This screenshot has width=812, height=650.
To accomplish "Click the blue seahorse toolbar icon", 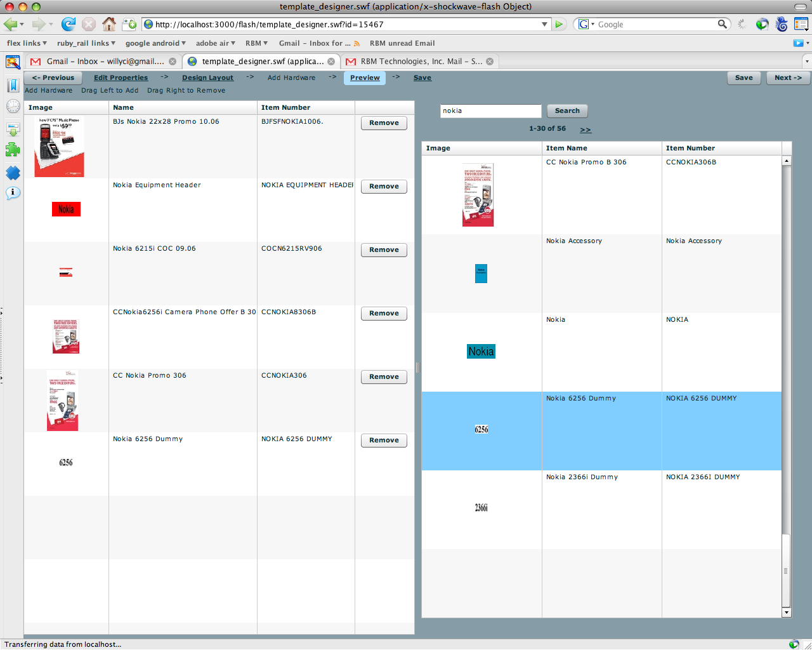I will pyautogui.click(x=782, y=24).
